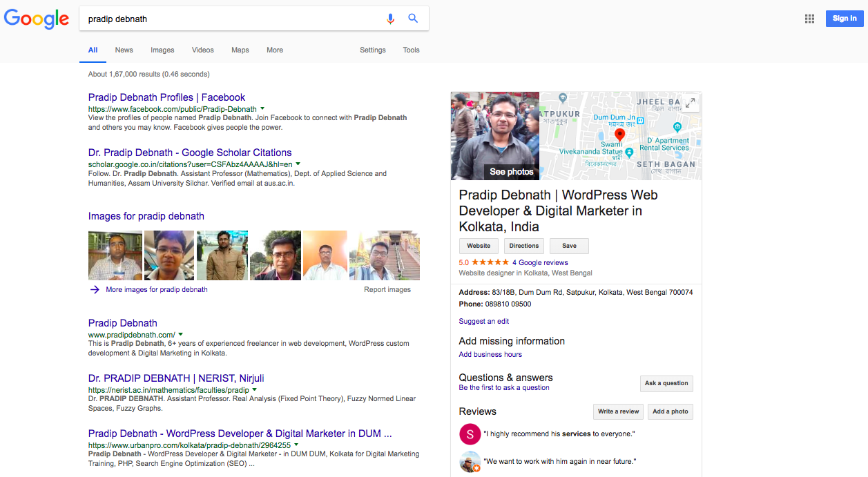
Task: Click the 'More images' arrow icon
Action: click(95, 289)
